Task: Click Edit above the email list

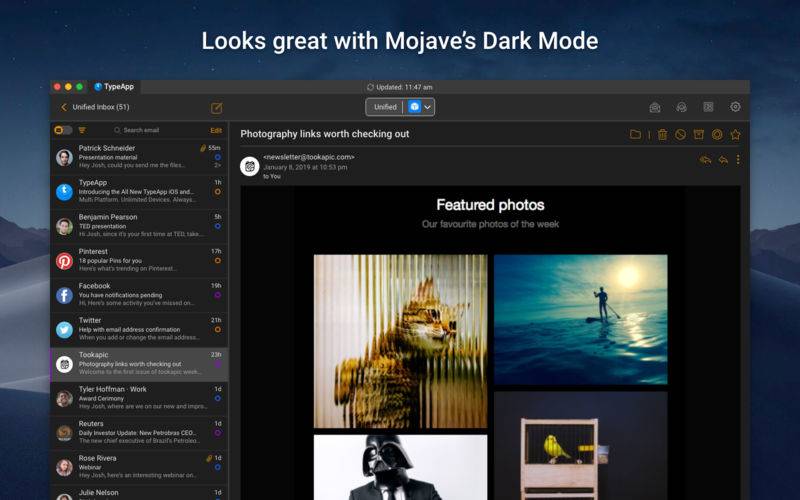Action: coord(216,131)
